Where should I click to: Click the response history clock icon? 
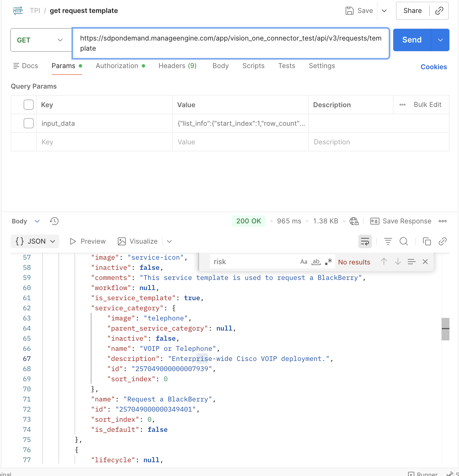pos(54,221)
